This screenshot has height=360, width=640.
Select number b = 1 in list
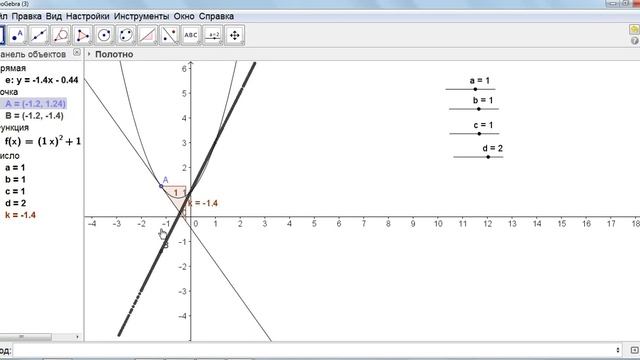(15, 179)
